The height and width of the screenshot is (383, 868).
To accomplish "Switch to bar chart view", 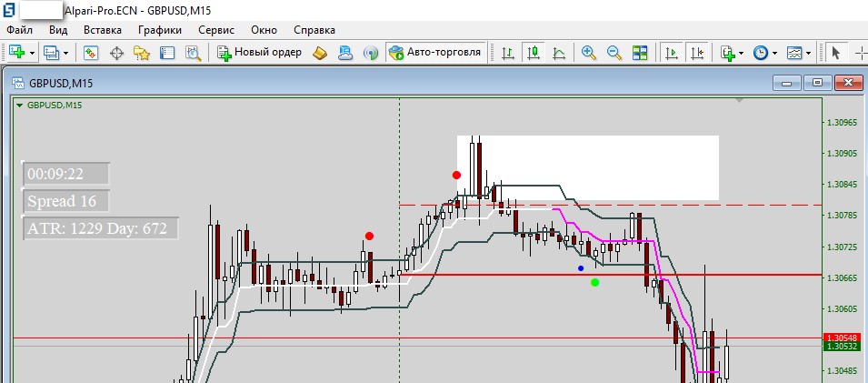I will [x=508, y=53].
